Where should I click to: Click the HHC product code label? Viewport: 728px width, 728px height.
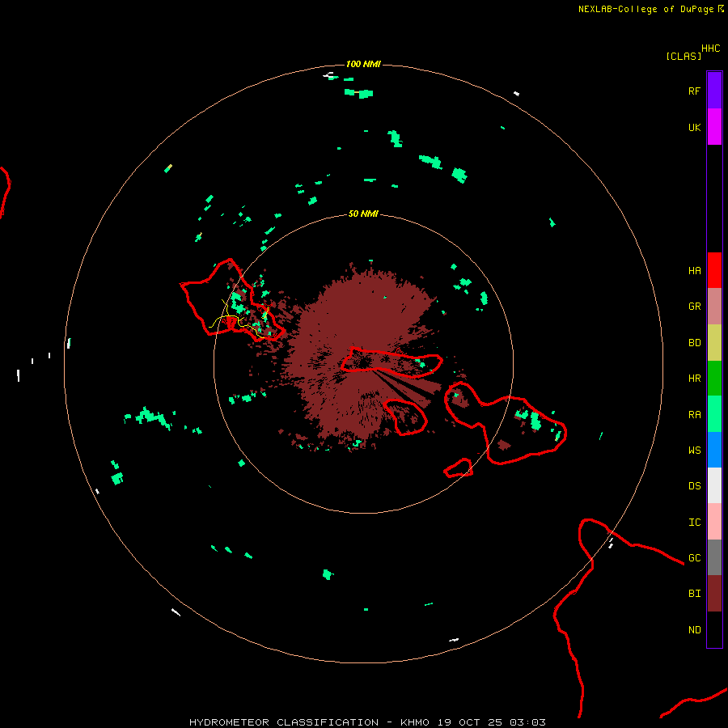pos(711,49)
